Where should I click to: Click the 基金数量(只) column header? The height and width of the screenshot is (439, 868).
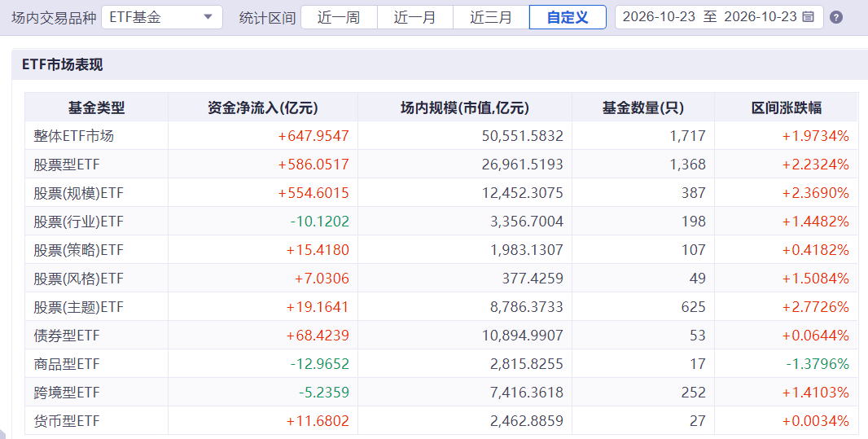[643, 108]
